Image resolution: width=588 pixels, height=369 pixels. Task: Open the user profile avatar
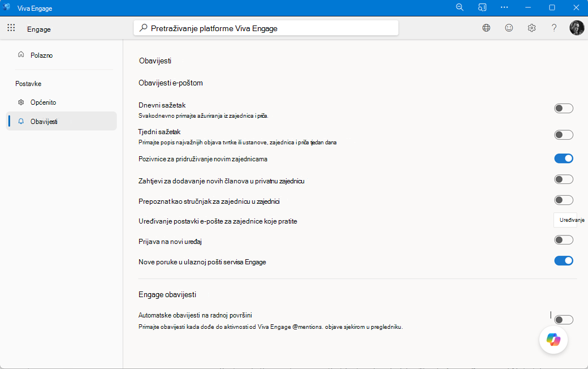coord(577,28)
